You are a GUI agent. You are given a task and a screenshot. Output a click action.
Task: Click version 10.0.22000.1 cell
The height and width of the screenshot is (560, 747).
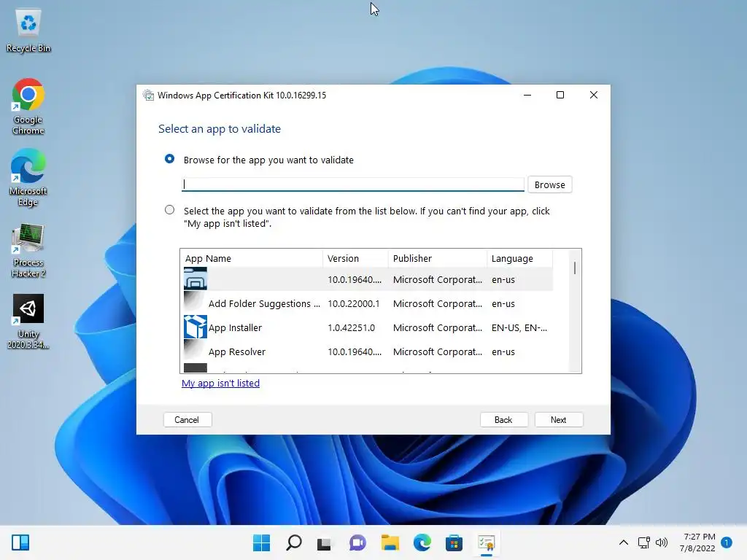tap(354, 304)
